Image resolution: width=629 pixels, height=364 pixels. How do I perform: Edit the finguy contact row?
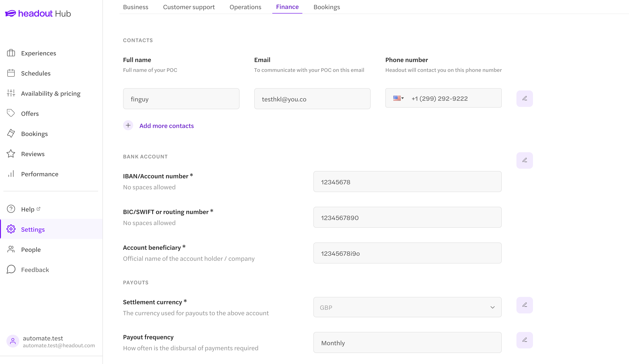[525, 98]
